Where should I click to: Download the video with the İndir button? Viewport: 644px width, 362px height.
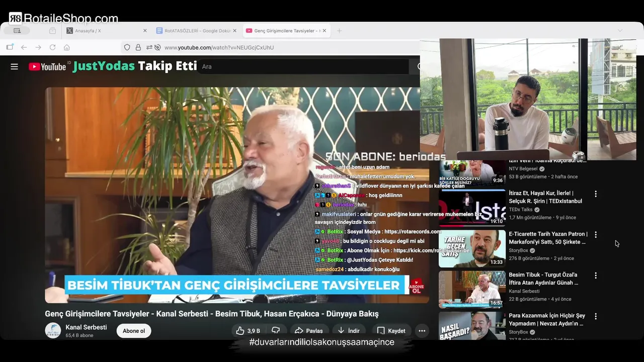[x=348, y=331]
